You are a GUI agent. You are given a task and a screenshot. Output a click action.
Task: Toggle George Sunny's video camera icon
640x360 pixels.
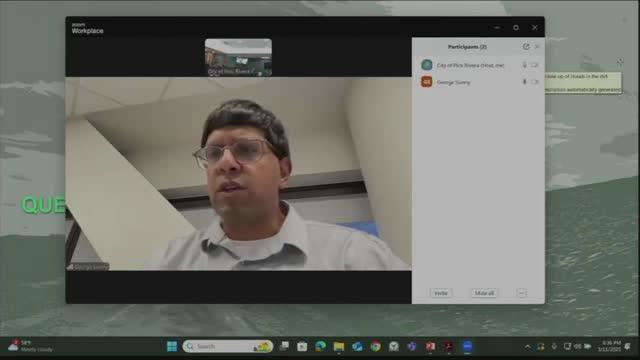tap(535, 82)
